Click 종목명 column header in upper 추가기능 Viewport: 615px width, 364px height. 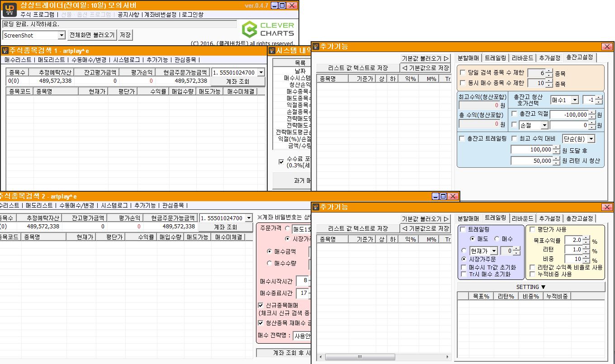332,79
